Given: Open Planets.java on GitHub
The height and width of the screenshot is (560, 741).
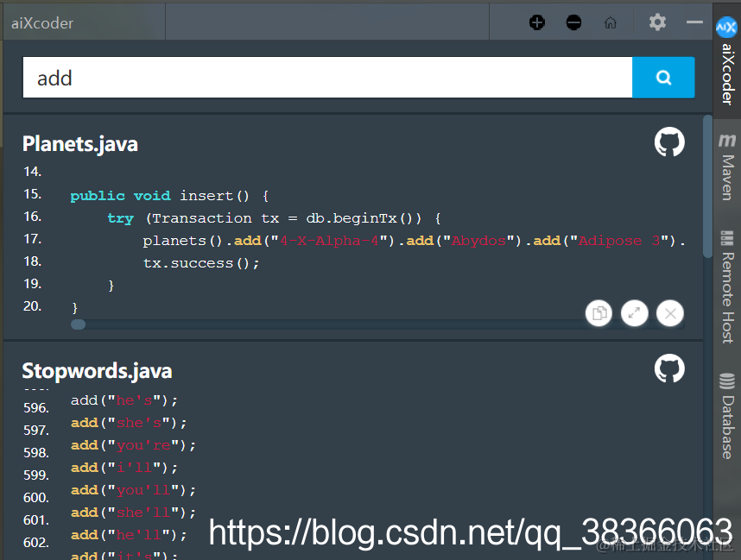Looking at the screenshot, I should click(669, 142).
